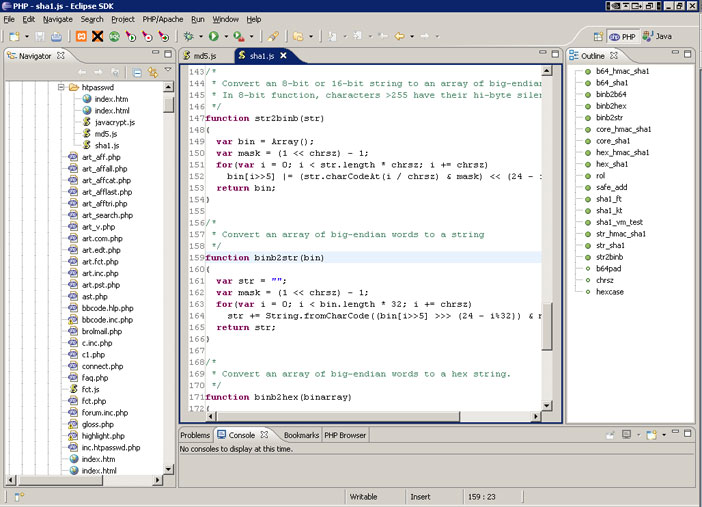Maximize the editor area
Image resolution: width=702 pixels, height=507 pixels.
(x=555, y=54)
